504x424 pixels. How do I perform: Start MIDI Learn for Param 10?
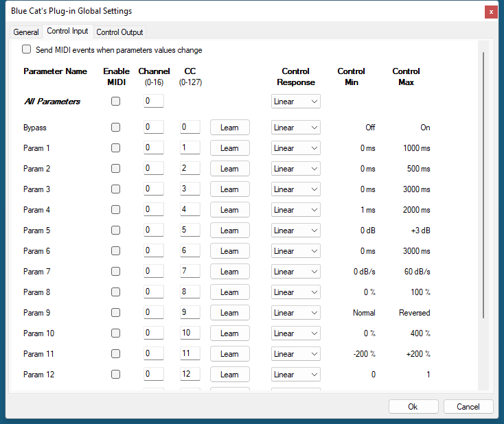(x=230, y=333)
